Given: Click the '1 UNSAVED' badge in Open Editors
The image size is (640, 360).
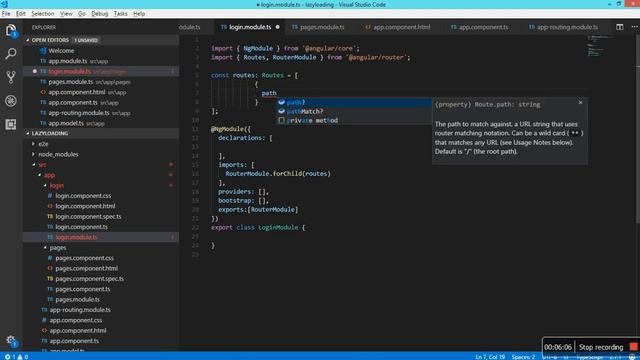Looking at the screenshot, I should 86,40.
